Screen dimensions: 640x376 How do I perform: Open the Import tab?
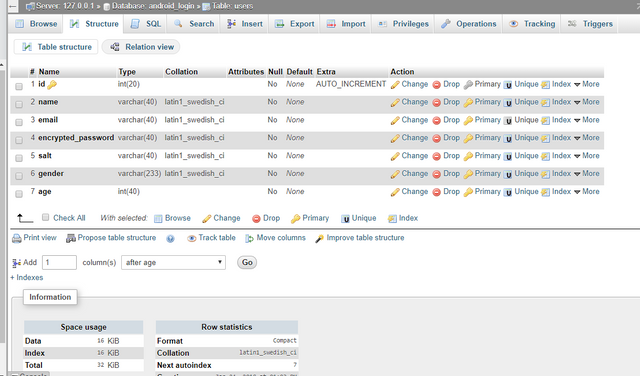(346, 24)
